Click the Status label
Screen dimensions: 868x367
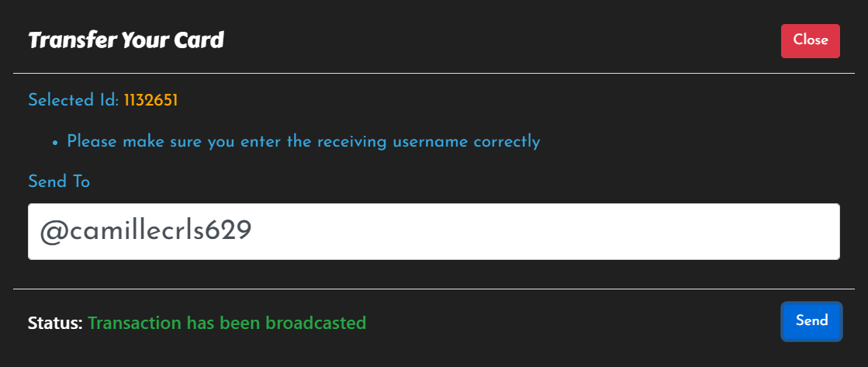[55, 323]
